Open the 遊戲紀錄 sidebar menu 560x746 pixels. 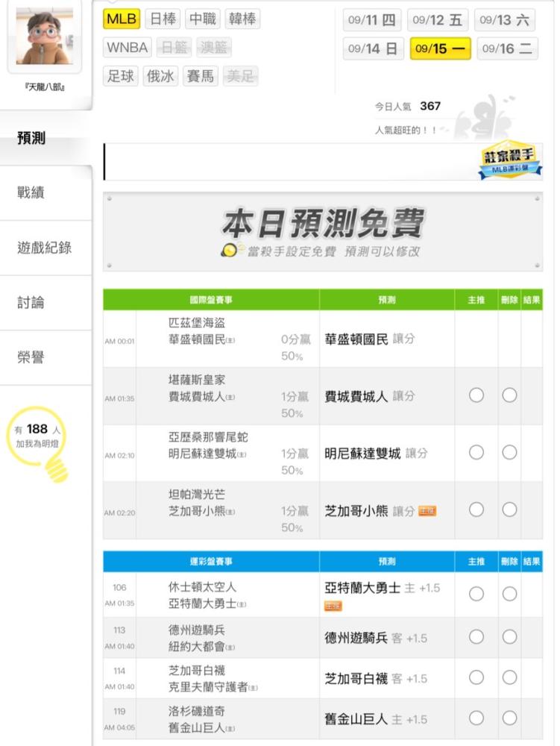[45, 248]
